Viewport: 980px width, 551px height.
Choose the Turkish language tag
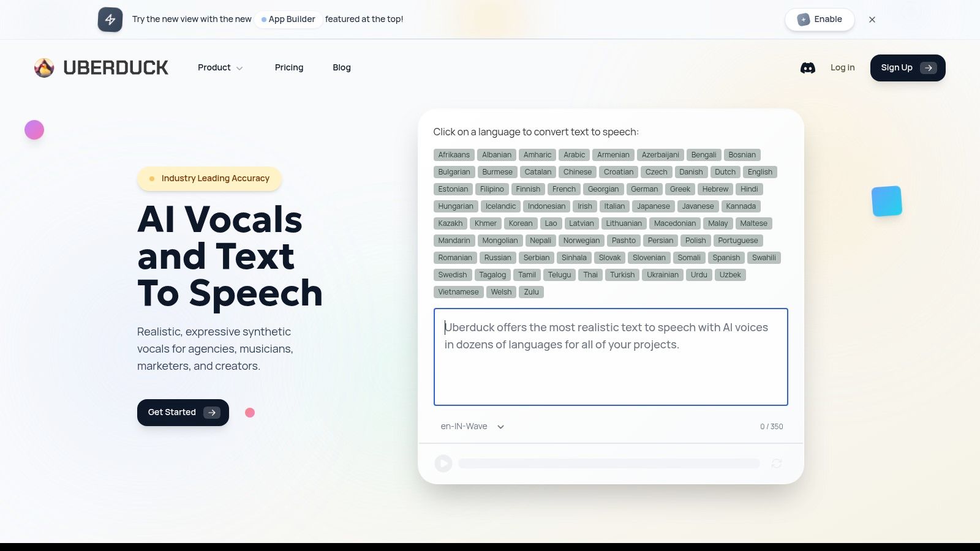pos(622,275)
